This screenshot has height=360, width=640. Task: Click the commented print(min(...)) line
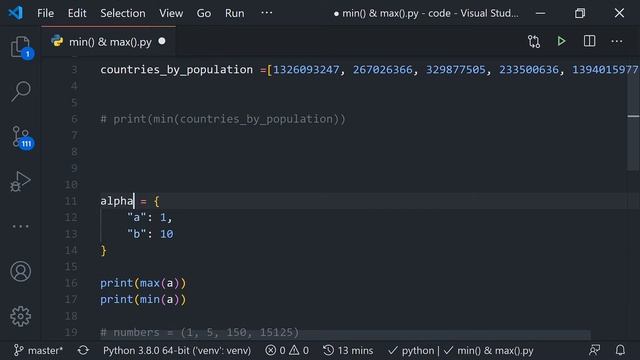coord(223,119)
